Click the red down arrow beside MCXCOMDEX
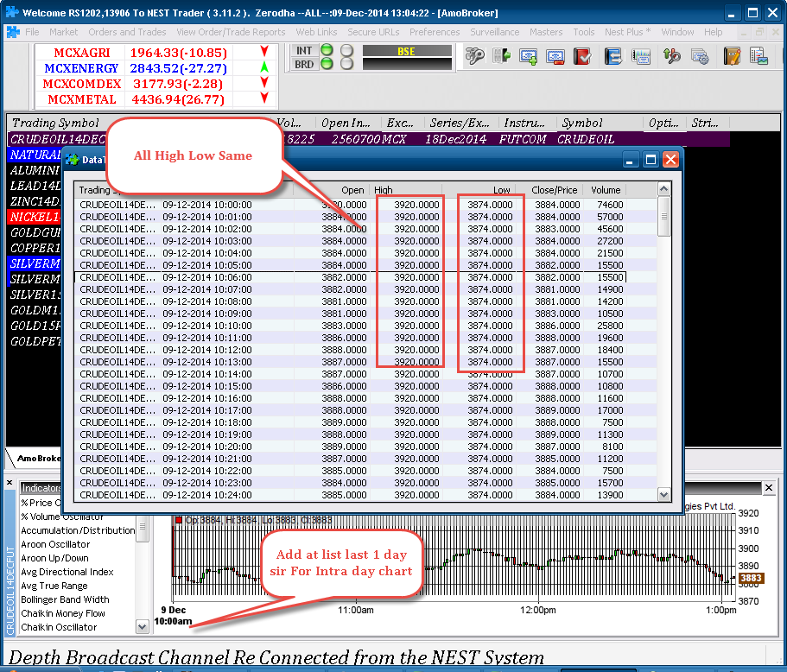This screenshot has height=672, width=787. pyautogui.click(x=264, y=82)
